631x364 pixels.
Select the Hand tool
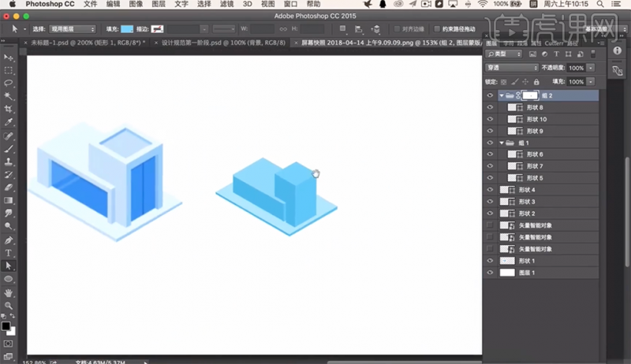(9, 293)
